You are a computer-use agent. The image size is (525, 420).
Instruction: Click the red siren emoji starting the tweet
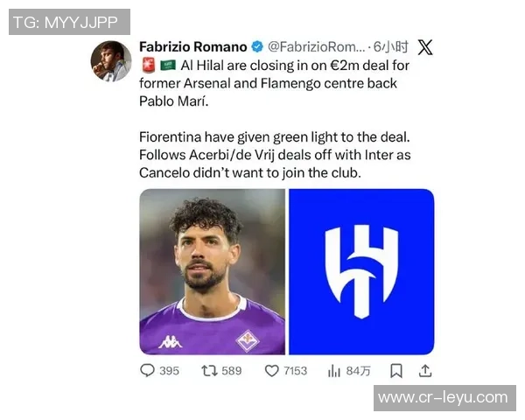tap(147, 66)
